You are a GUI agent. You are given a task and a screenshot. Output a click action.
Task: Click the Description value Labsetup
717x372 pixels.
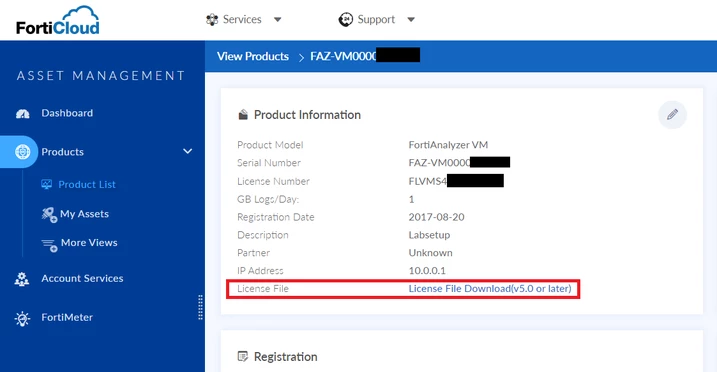click(429, 235)
